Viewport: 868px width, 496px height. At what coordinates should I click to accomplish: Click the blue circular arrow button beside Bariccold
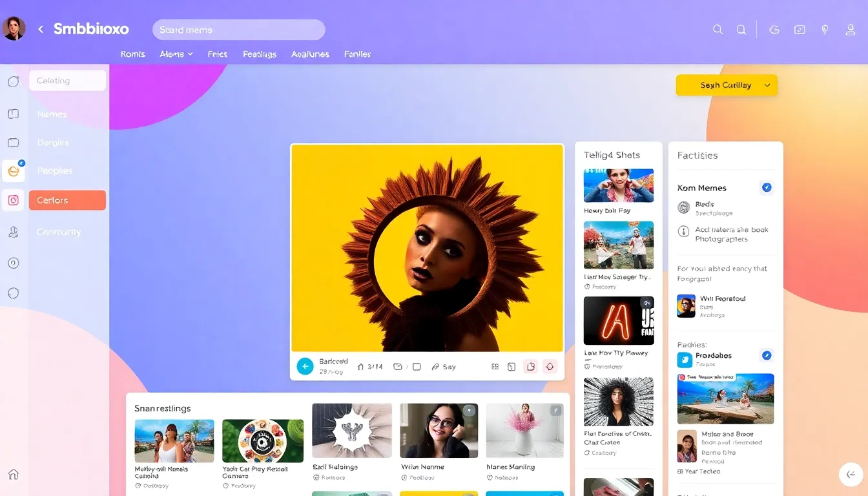[305, 366]
